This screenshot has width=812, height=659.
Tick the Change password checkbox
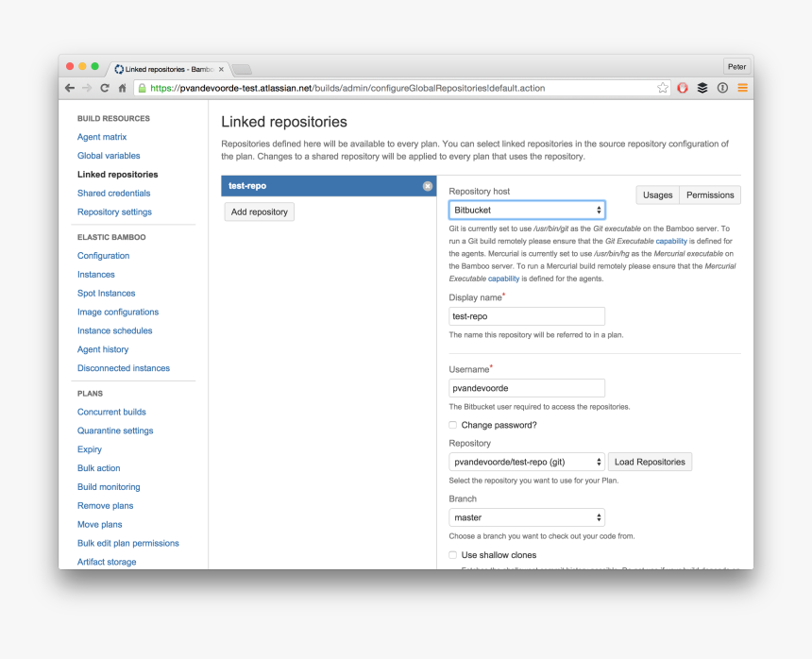[x=452, y=425]
